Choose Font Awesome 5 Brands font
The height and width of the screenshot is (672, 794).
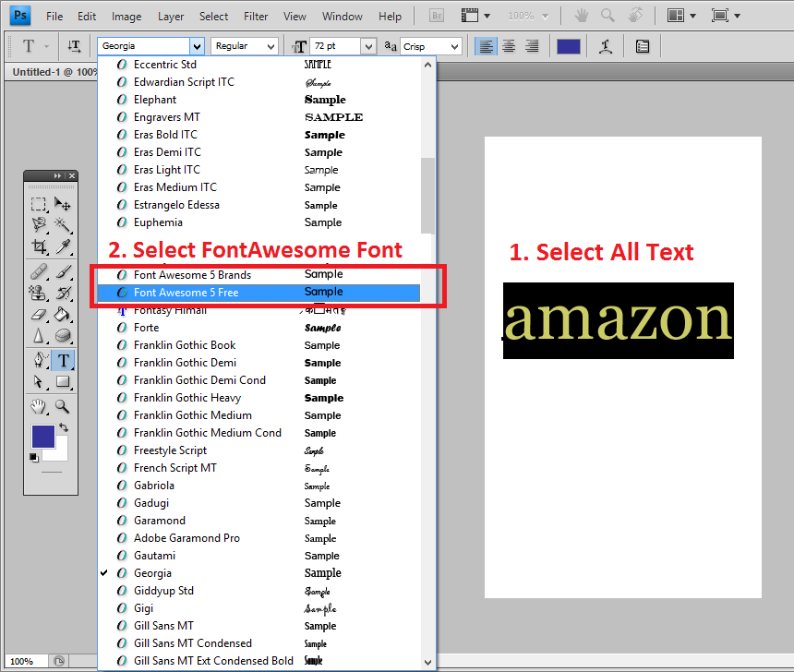tap(259, 274)
